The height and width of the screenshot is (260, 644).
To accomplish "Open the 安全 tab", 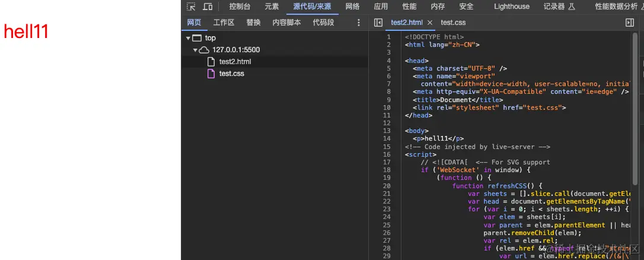I will 466,7.
